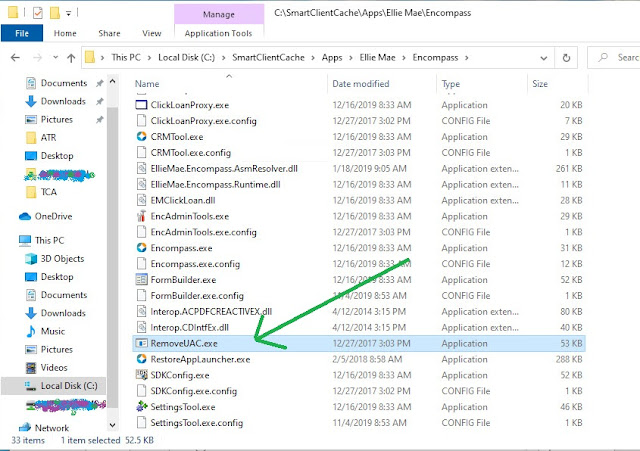This screenshot has height=451, width=640.
Task: Click the Encompass.exe.config file icon
Action: pos(141,264)
